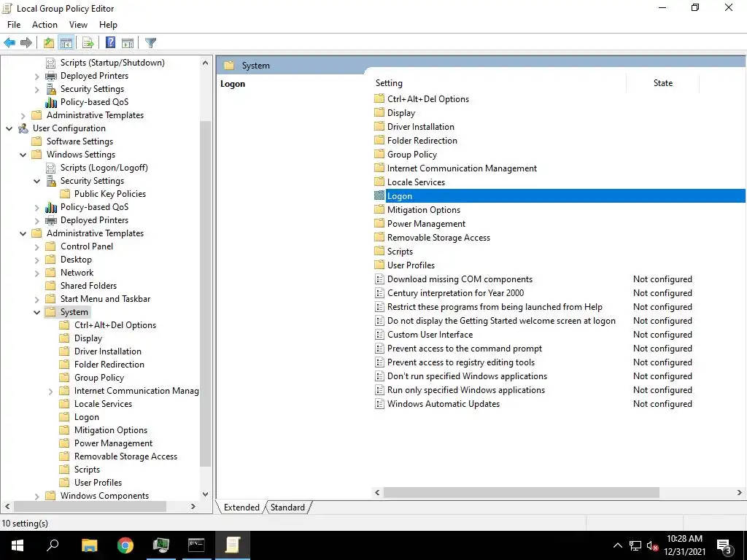Click Scripts (Logon/Logoff) script icon
This screenshot has height=560, width=747.
(x=51, y=168)
